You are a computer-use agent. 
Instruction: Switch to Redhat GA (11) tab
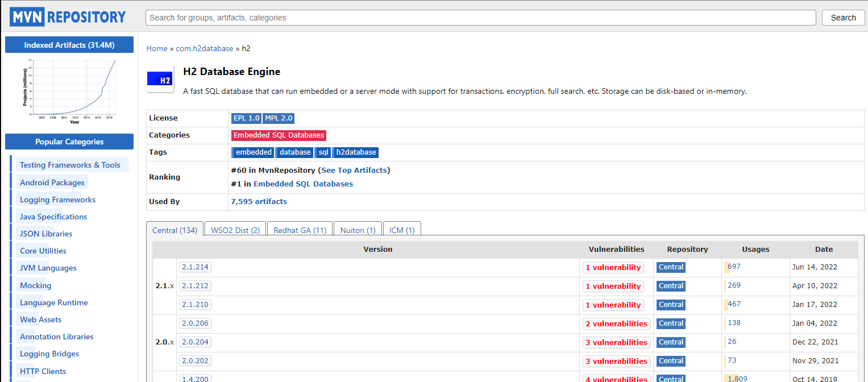click(300, 230)
